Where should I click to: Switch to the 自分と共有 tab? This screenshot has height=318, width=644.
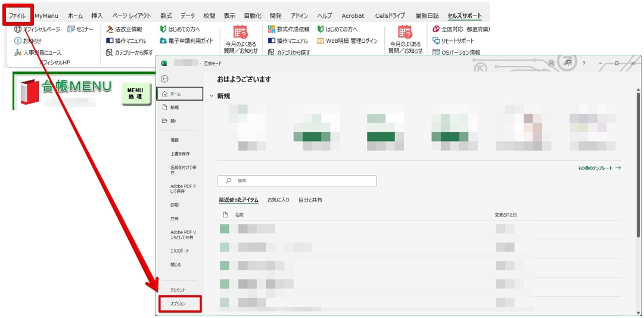tap(310, 200)
